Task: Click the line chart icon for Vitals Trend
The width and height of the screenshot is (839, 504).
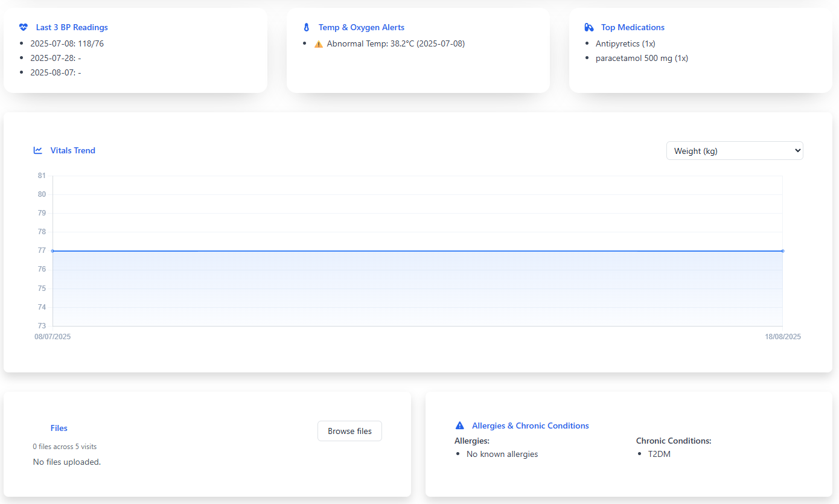Action: (38, 150)
